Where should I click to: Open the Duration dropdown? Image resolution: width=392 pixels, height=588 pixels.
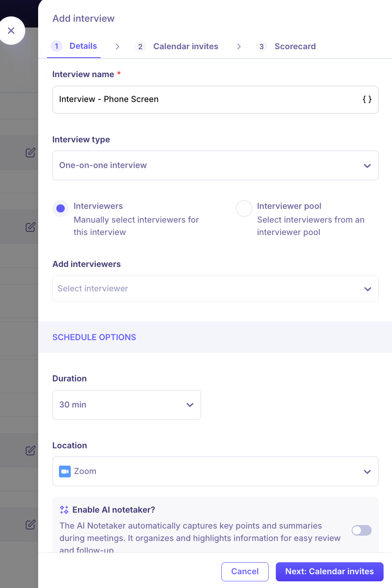pyautogui.click(x=126, y=405)
